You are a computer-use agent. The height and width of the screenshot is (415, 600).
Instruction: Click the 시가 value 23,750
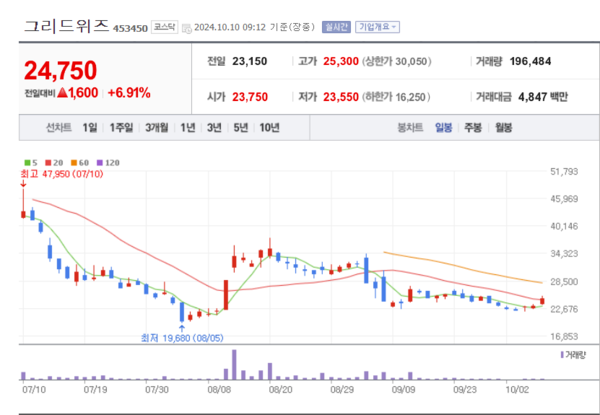[x=250, y=97]
